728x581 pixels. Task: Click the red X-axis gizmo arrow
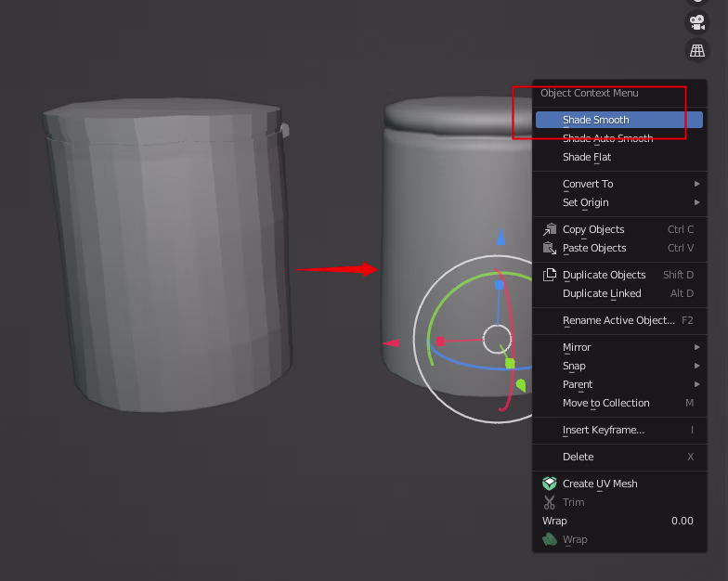pyautogui.click(x=390, y=343)
